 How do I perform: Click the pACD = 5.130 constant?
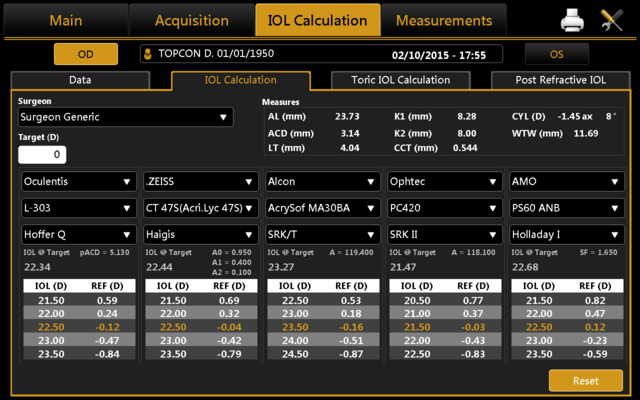104,252
